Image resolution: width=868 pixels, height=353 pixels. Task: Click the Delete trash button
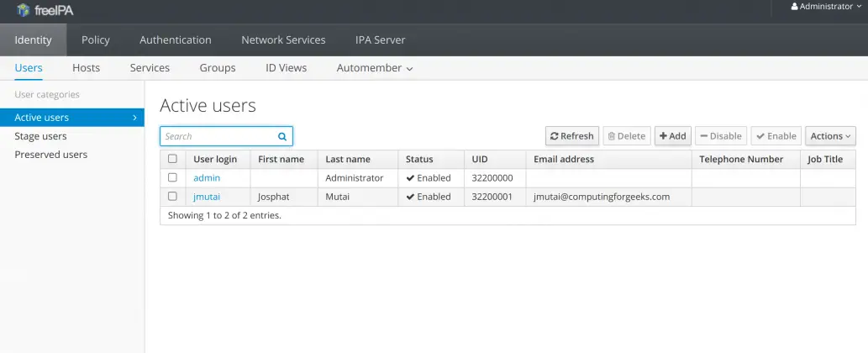click(627, 136)
